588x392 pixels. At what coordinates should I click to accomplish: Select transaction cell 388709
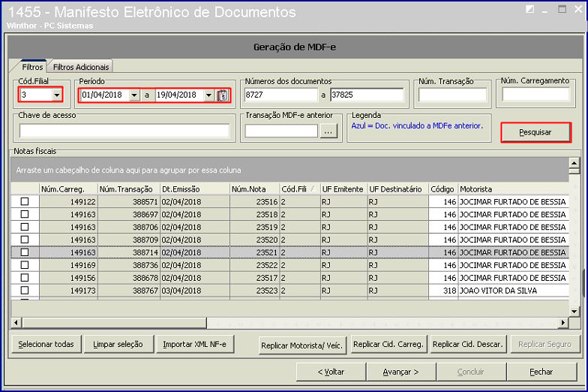[129, 240]
